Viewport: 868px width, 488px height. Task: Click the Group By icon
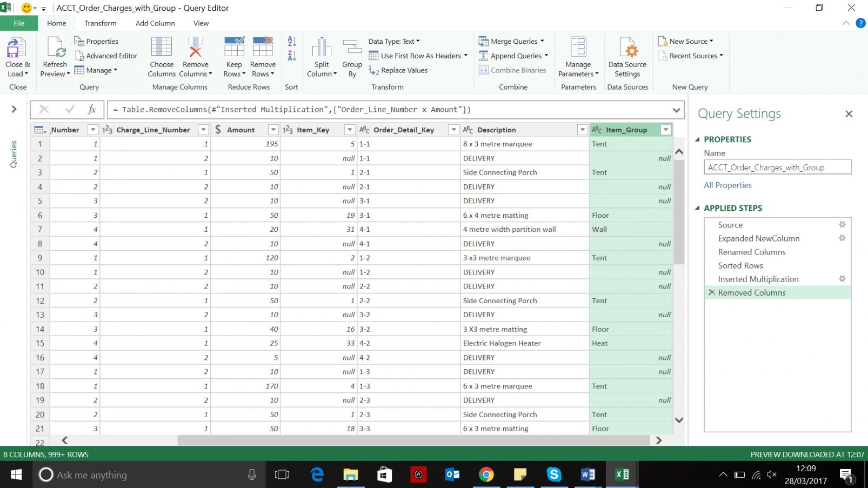point(352,47)
